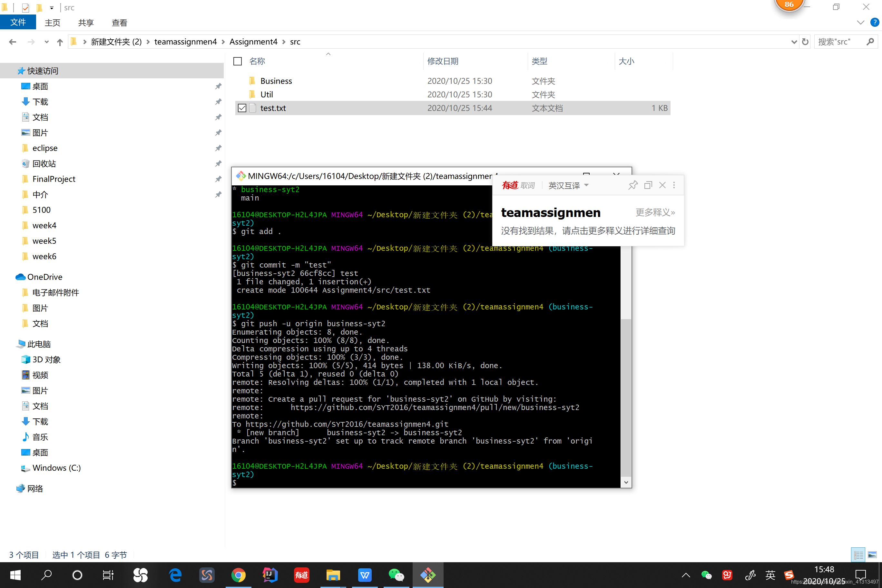Click the search magnifier icon
882x588 pixels.
(871, 42)
